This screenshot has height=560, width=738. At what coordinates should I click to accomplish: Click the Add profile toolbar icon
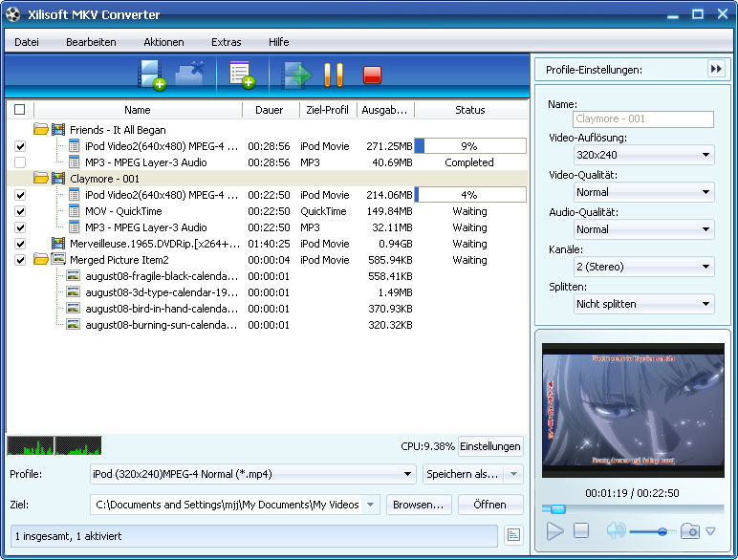pos(241,75)
